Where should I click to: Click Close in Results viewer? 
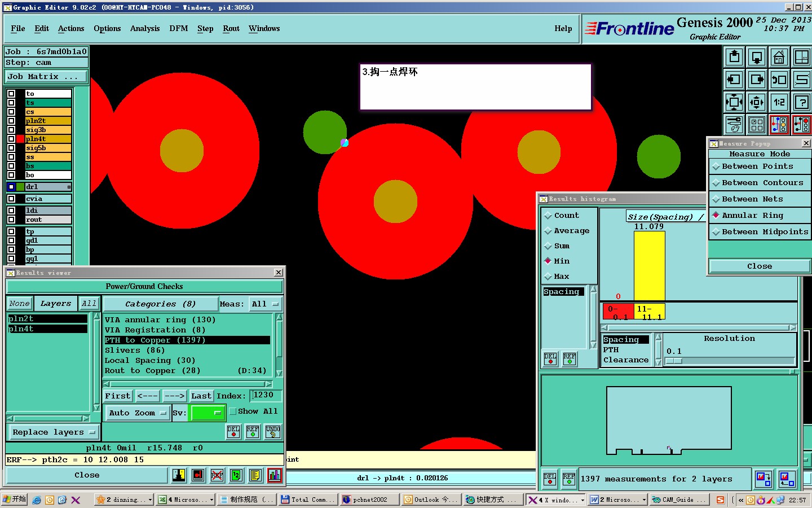[x=87, y=475]
